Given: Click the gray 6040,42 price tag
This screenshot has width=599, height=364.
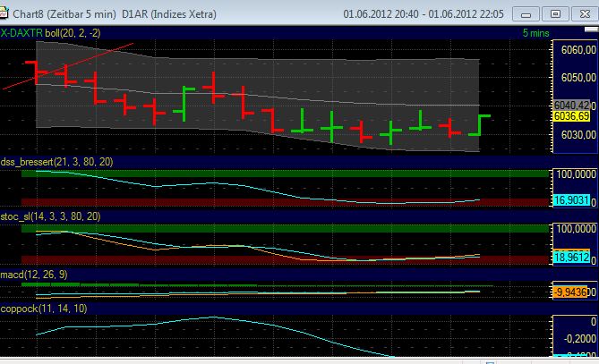Looking at the screenshot, I should pyautogui.click(x=571, y=105).
